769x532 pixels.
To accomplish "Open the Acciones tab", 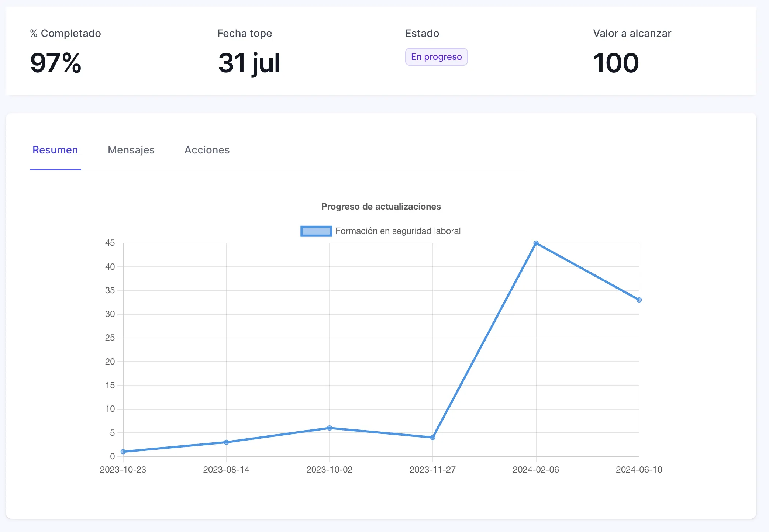I will coord(207,150).
